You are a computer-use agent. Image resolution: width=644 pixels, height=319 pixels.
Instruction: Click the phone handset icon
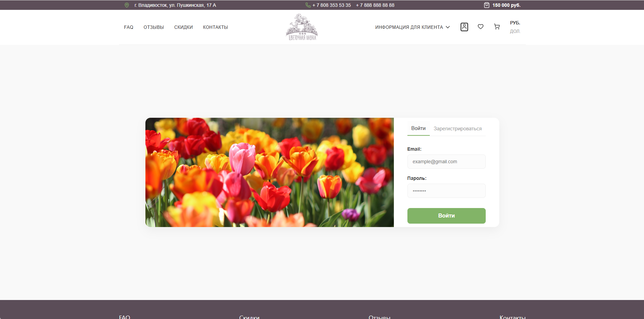308,5
